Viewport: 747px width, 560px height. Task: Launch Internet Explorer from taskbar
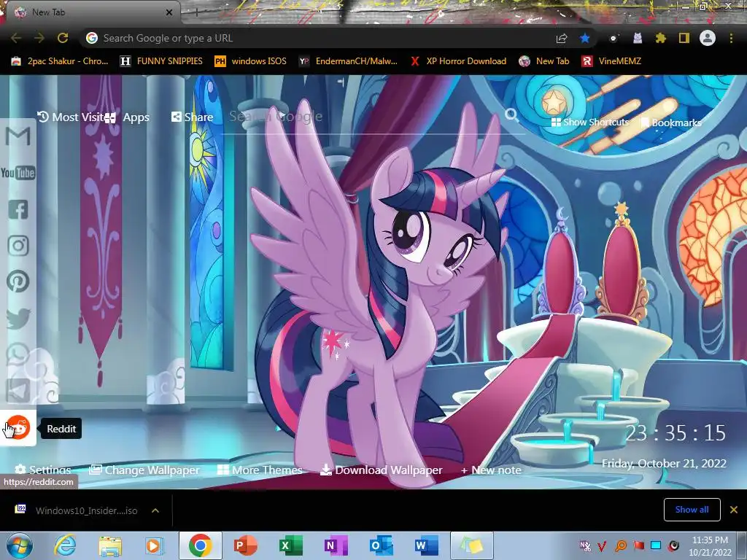click(x=65, y=545)
